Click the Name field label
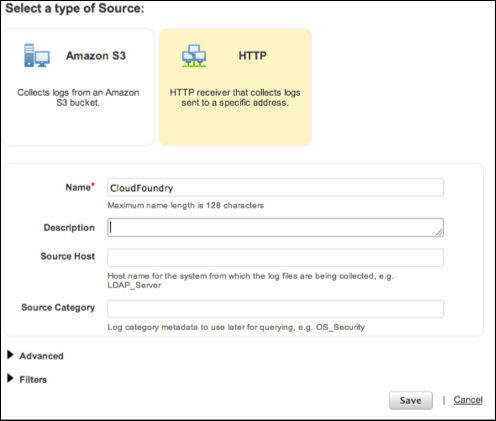The height and width of the screenshot is (421, 496). [x=80, y=187]
